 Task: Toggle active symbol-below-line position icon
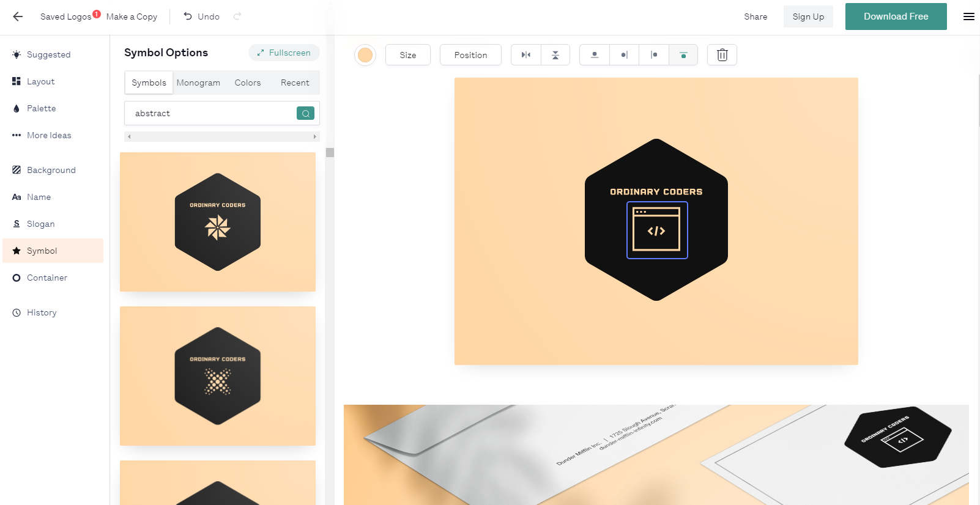click(x=683, y=55)
